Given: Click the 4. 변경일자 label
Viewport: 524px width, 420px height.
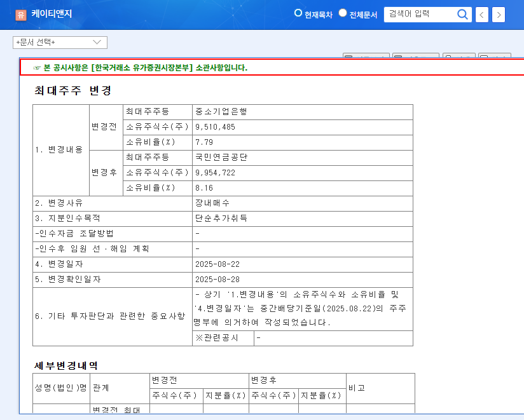Looking at the screenshot, I should 59,264.
